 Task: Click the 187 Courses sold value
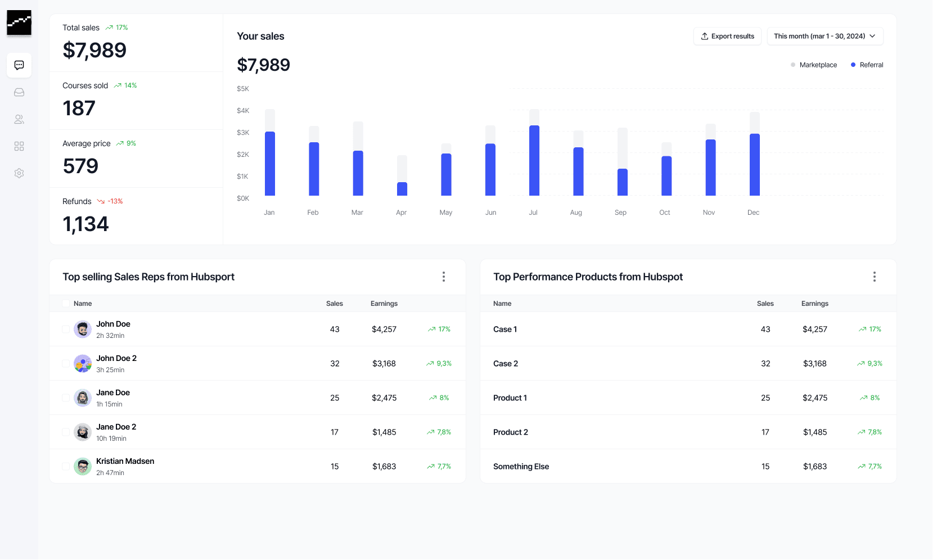[79, 109]
